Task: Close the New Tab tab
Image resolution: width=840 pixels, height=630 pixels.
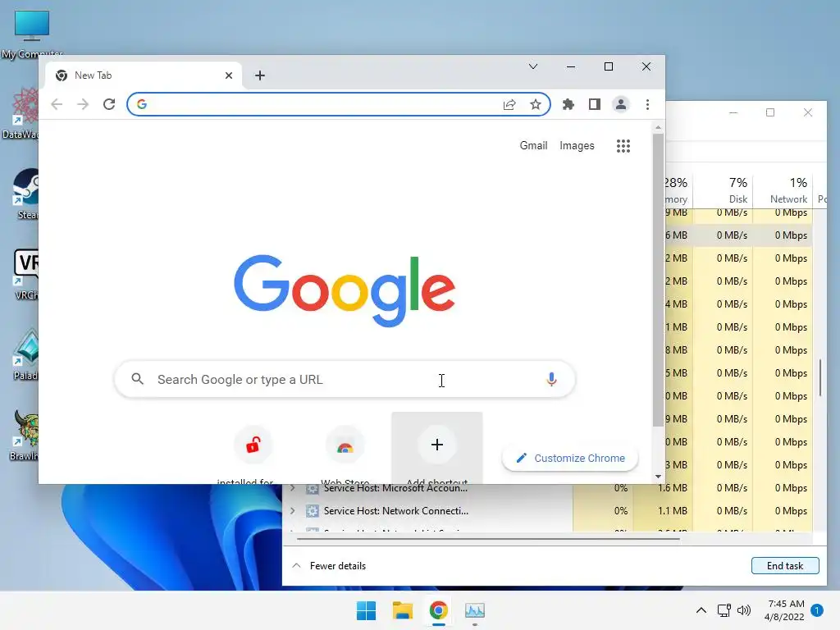Action: [x=229, y=75]
